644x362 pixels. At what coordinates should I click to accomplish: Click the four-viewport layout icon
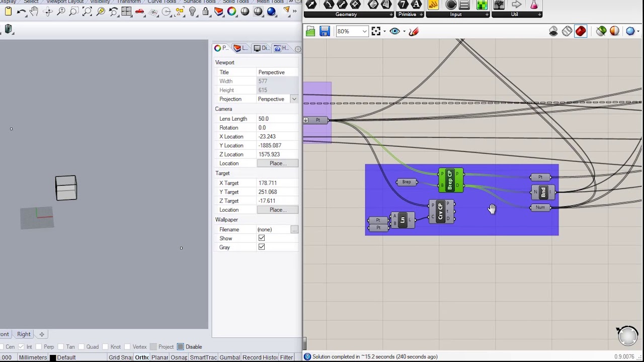tap(126, 11)
